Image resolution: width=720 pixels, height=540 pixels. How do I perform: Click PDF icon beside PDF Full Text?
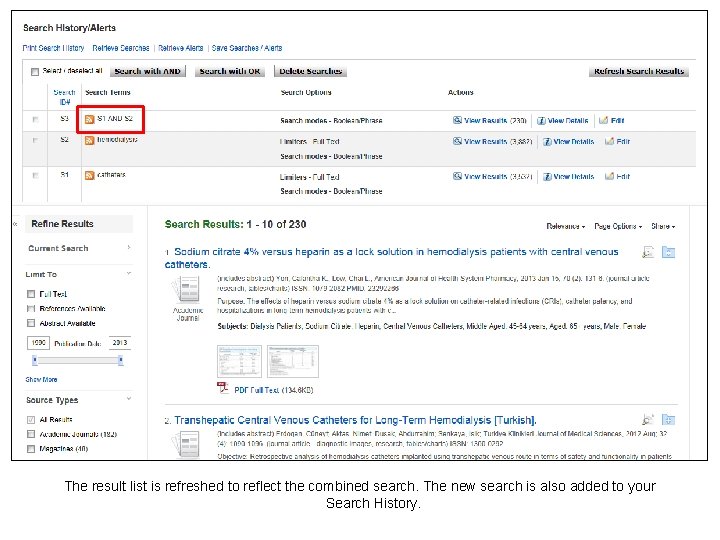click(223, 388)
